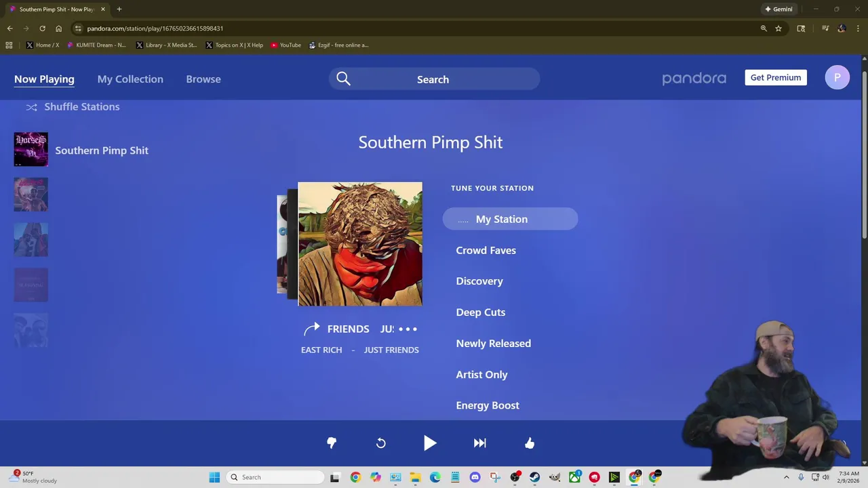Open Discord from the taskbar
868x488 pixels.
[x=475, y=477]
